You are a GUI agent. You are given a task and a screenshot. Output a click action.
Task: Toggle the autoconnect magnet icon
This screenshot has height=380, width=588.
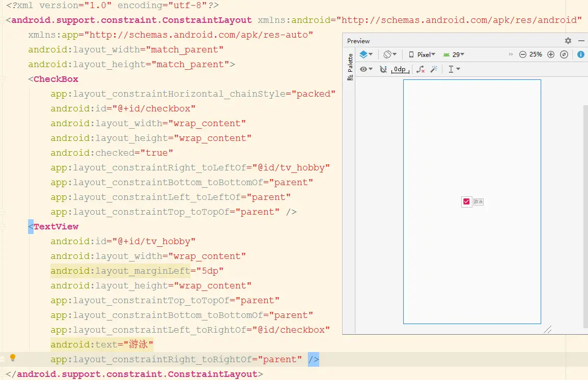coord(383,69)
